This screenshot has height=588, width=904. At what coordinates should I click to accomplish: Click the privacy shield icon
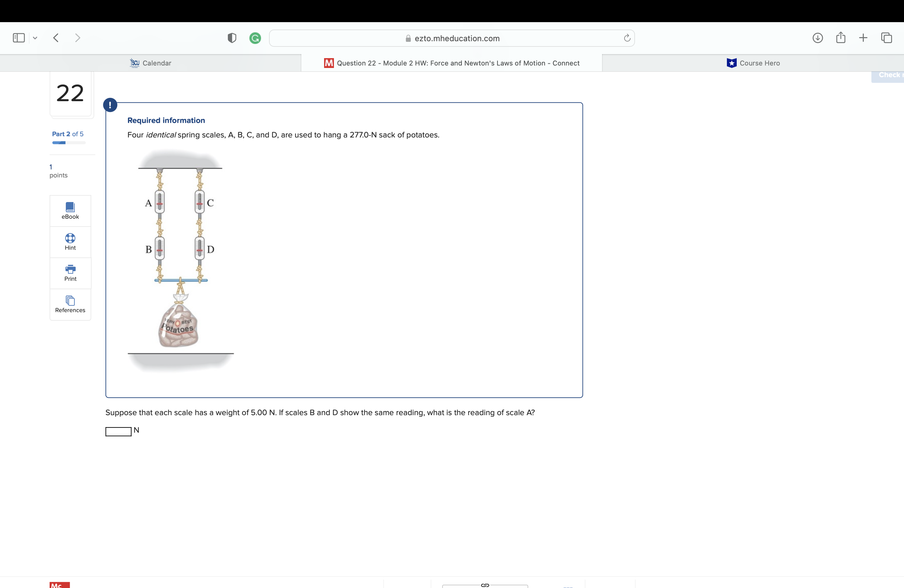point(232,38)
